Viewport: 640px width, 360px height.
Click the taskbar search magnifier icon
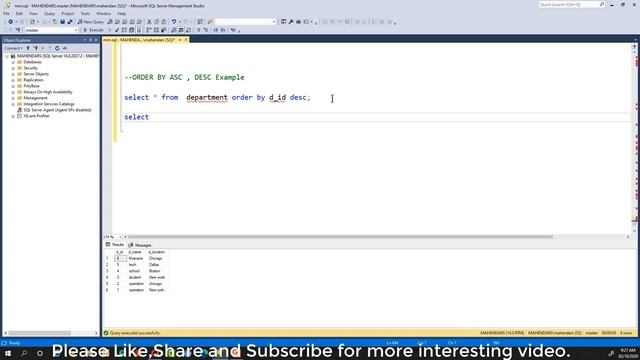(x=24, y=353)
